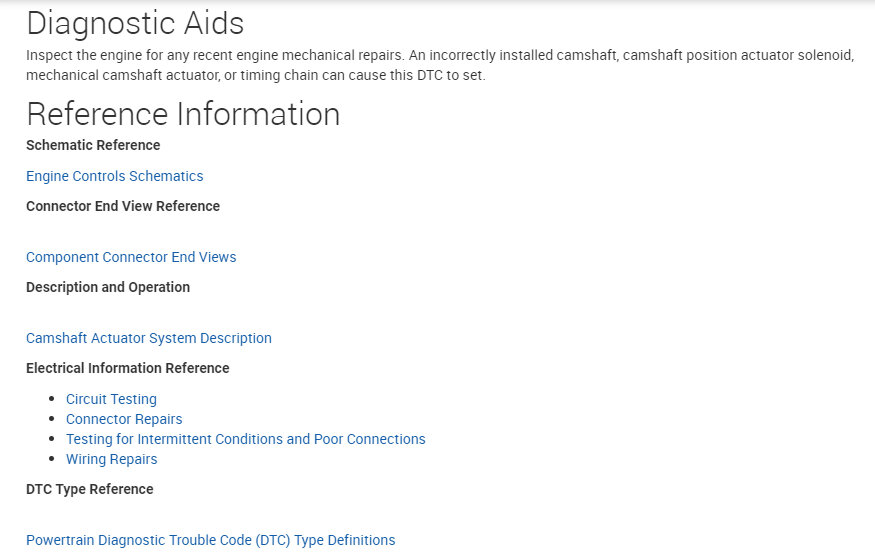Open Powertrain DTC Type Definitions link

tap(210, 540)
